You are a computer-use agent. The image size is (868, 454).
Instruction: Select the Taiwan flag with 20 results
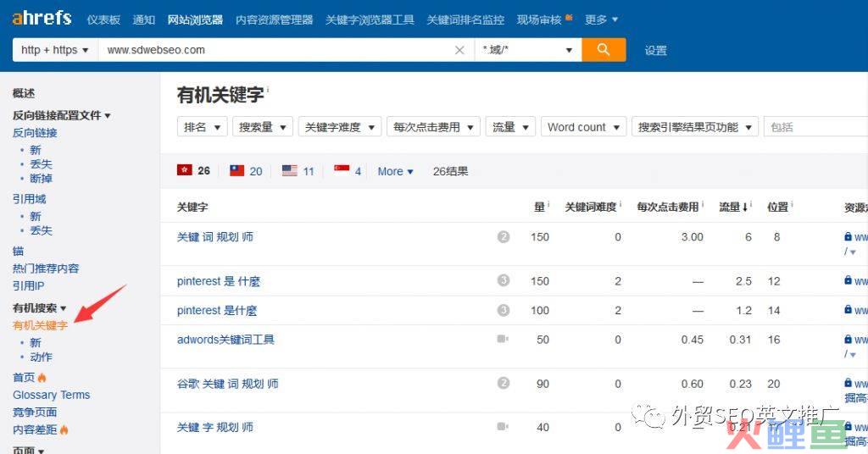(x=246, y=171)
